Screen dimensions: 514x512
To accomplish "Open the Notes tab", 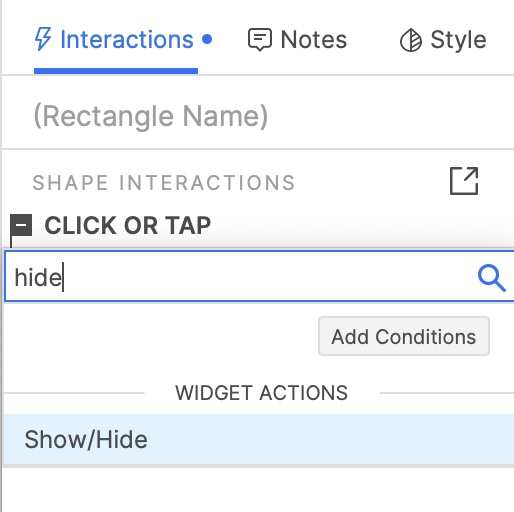I will [x=297, y=40].
